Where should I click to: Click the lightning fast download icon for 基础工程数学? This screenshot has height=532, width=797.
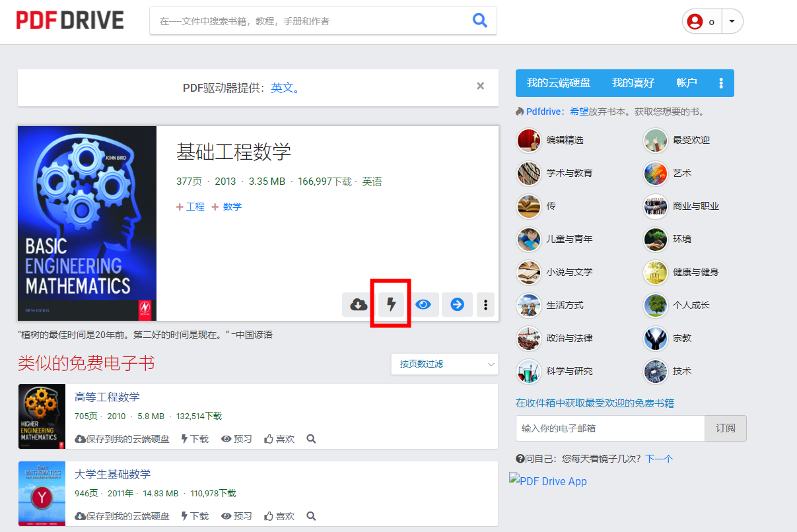[391, 304]
